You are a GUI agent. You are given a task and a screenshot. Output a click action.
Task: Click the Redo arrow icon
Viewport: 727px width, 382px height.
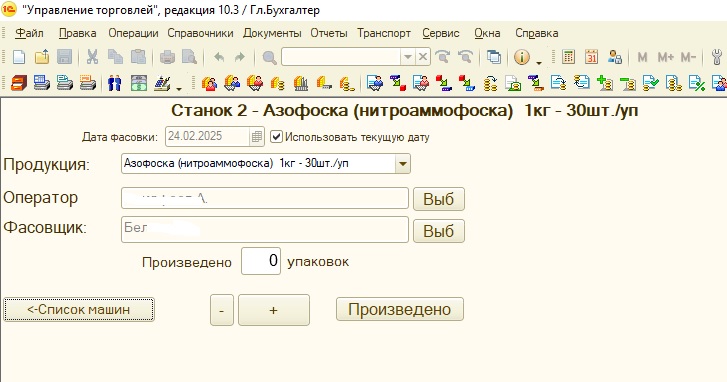point(240,57)
